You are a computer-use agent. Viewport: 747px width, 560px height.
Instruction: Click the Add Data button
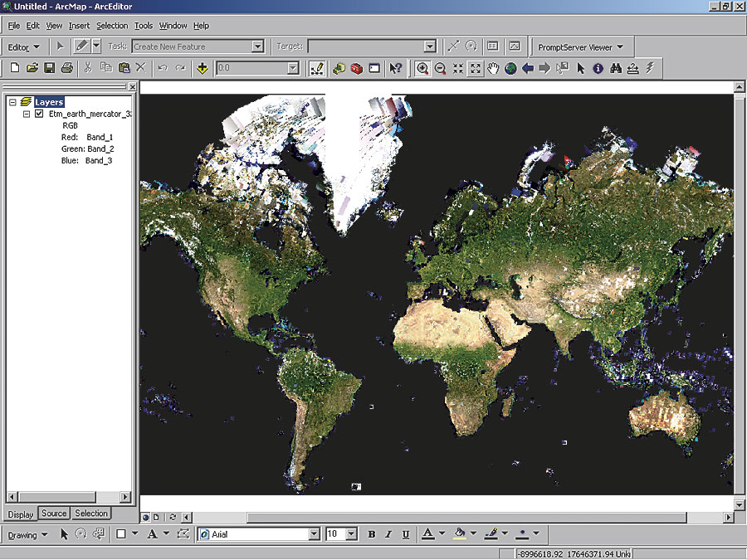[203, 68]
